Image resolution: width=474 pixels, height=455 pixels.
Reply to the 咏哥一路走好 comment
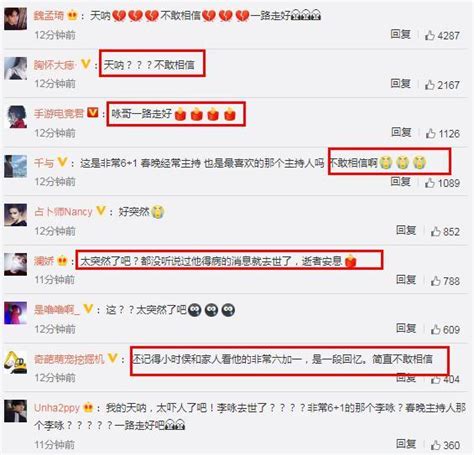point(401,132)
